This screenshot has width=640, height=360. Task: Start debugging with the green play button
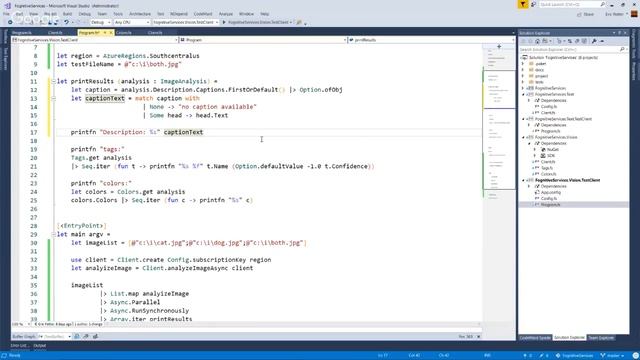[x=224, y=22]
